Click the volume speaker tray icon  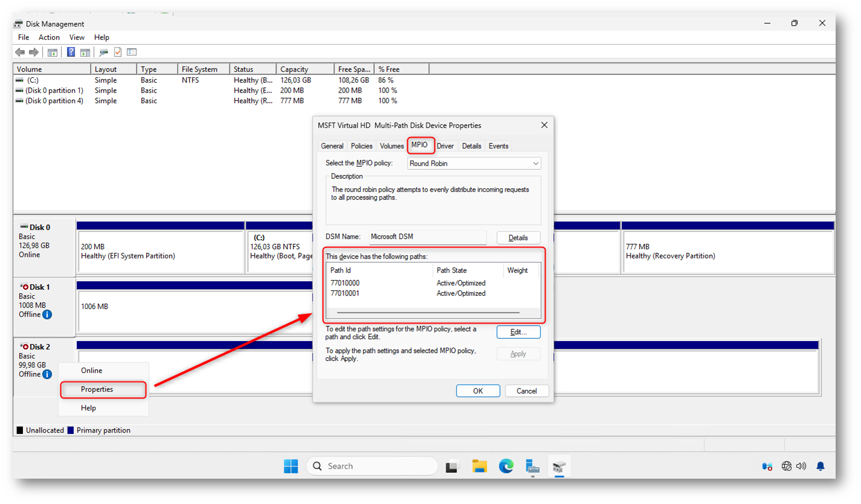click(802, 466)
